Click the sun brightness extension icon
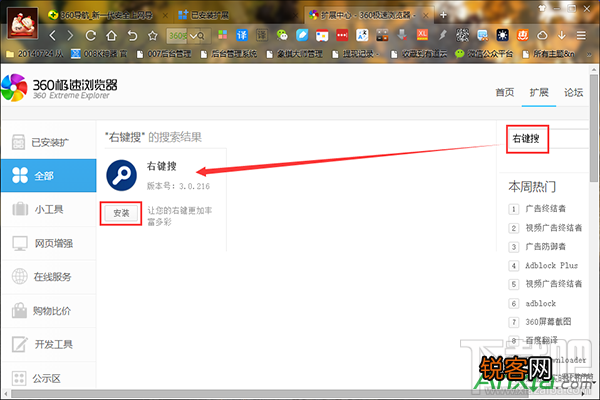 pyautogui.click(x=502, y=35)
